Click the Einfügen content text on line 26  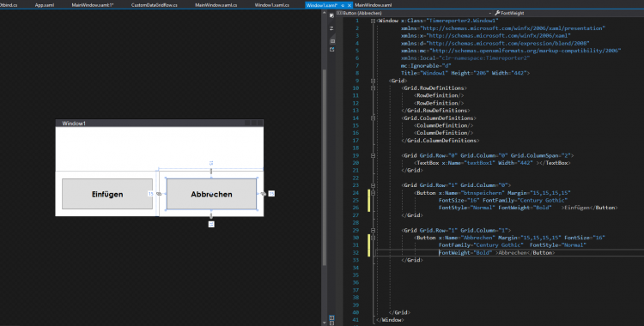(578, 208)
